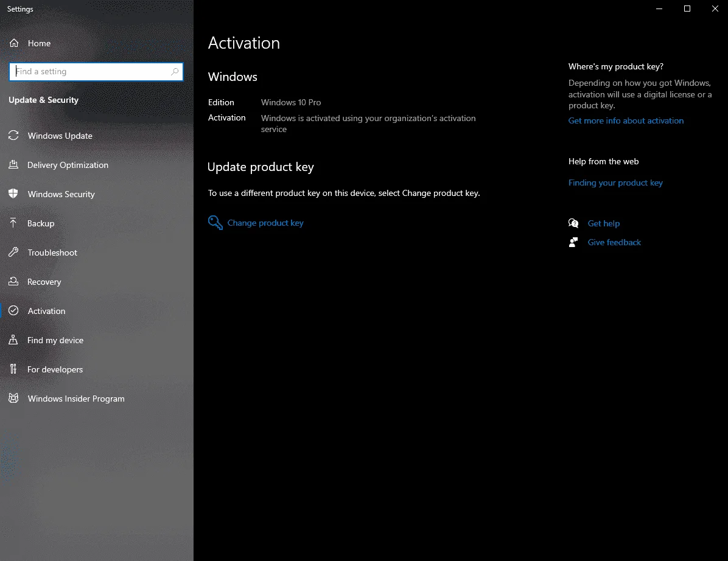Click the Windows 10 Pro edition text

tap(290, 102)
